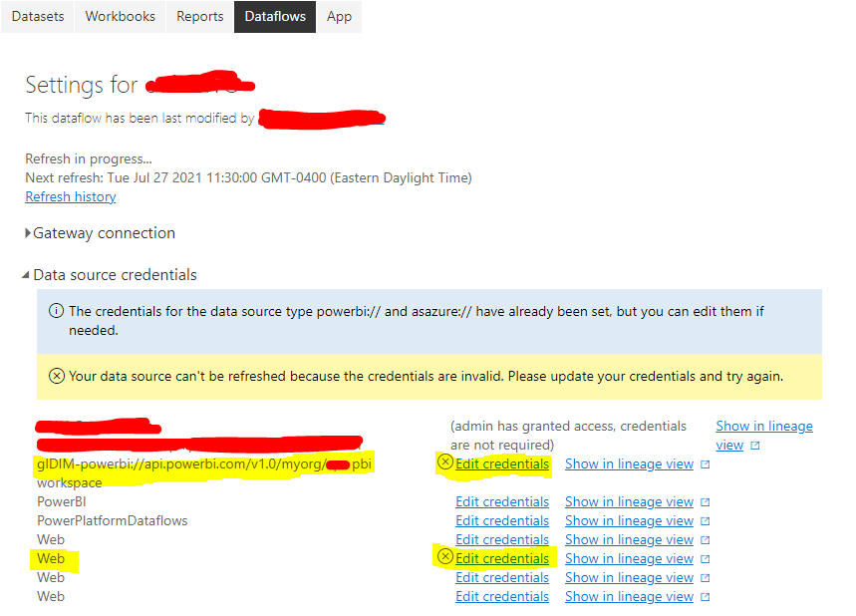Click the powerbi:// and asazure:// credentials notice
The height and width of the screenshot is (616, 856).
tap(416, 321)
